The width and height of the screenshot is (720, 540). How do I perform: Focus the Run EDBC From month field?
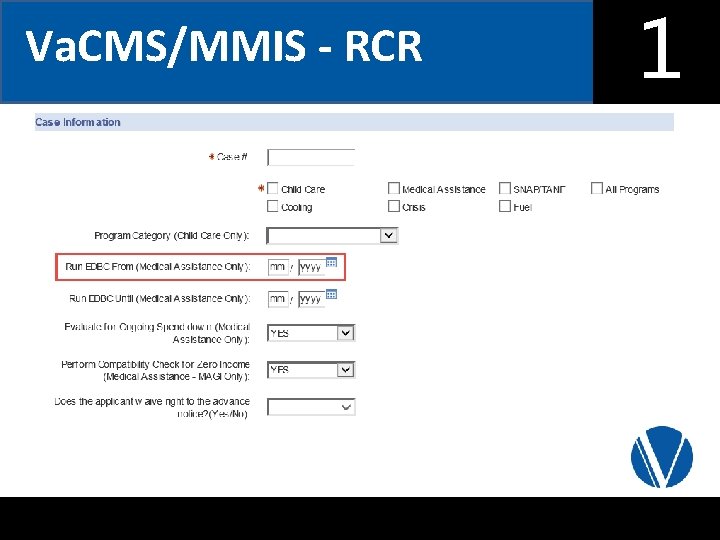coord(278,267)
